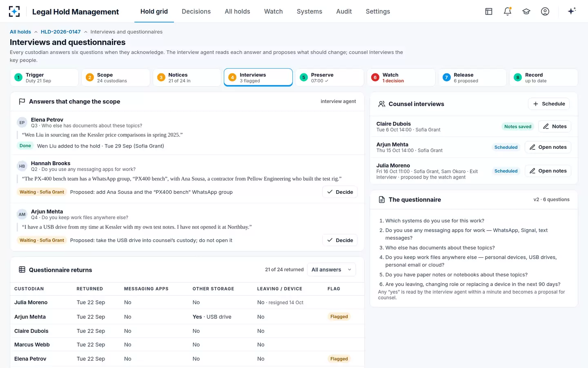Screen dimensions: 588x368
Task: Click the Flagged badge in Elena Petrov row
Action: (339, 359)
